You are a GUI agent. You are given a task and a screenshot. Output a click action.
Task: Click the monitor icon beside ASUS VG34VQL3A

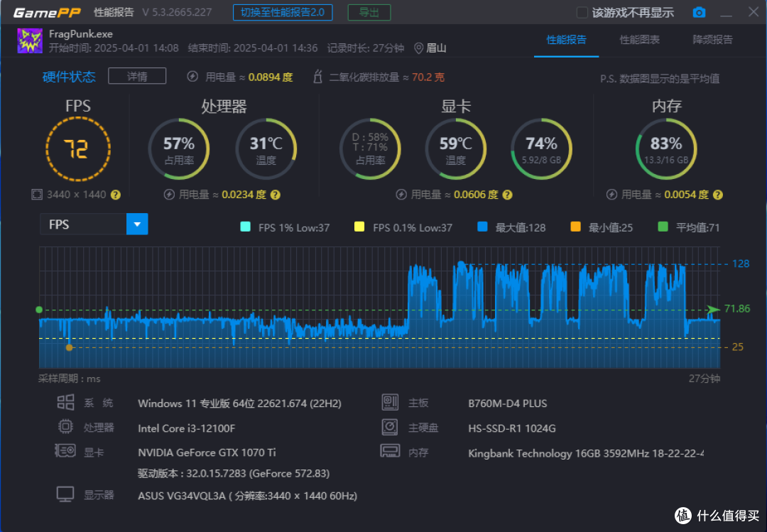(x=65, y=494)
